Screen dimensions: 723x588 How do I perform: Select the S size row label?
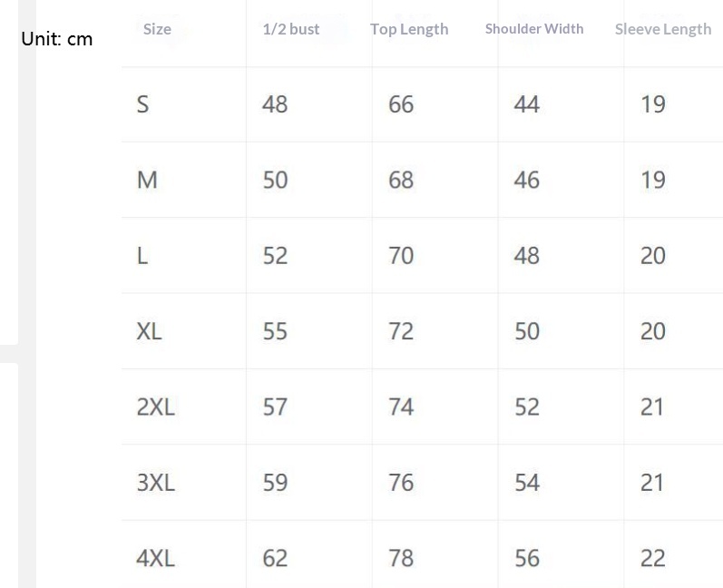[x=142, y=104]
